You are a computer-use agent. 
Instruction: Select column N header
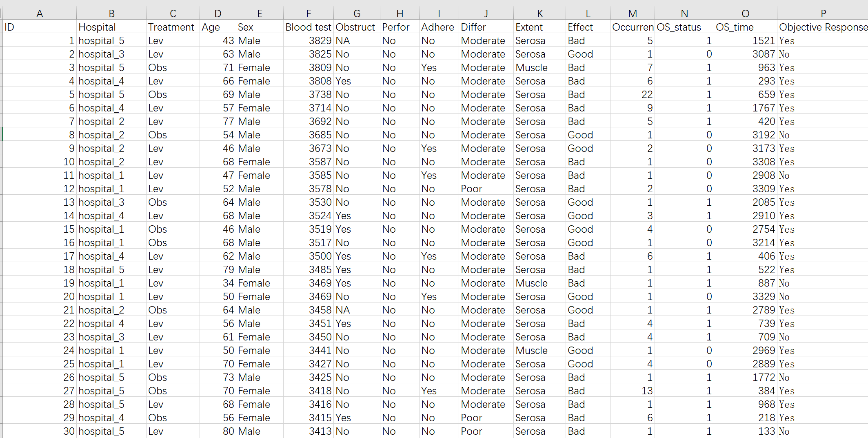point(684,13)
